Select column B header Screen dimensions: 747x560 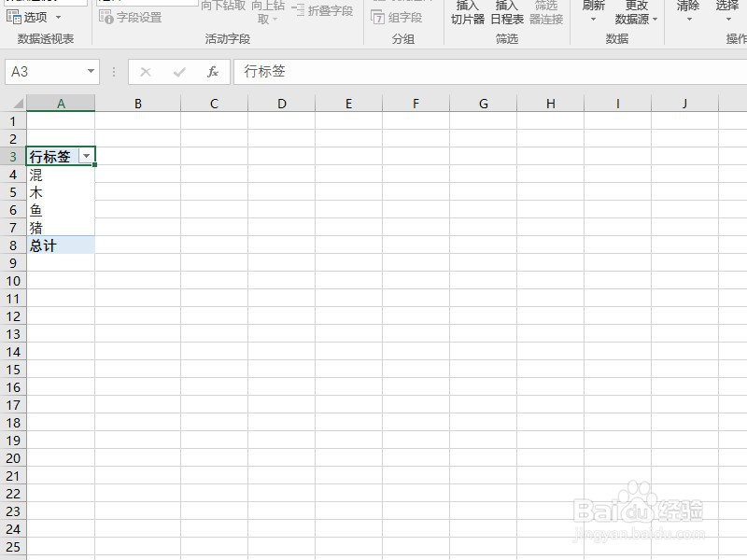137,104
